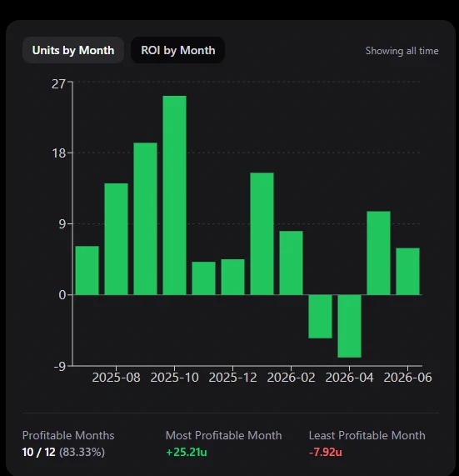Image resolution: width=459 pixels, height=476 pixels.
Task: Switch to Units by Month tab
Action: [x=73, y=50]
